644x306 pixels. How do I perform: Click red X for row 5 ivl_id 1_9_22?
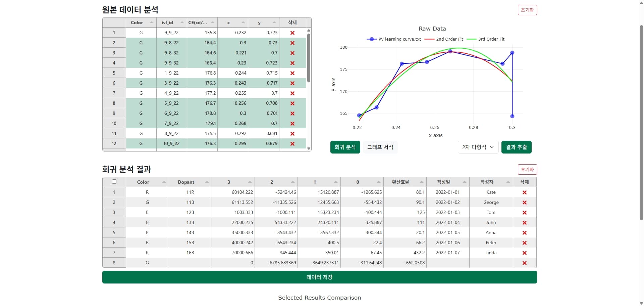coord(292,73)
